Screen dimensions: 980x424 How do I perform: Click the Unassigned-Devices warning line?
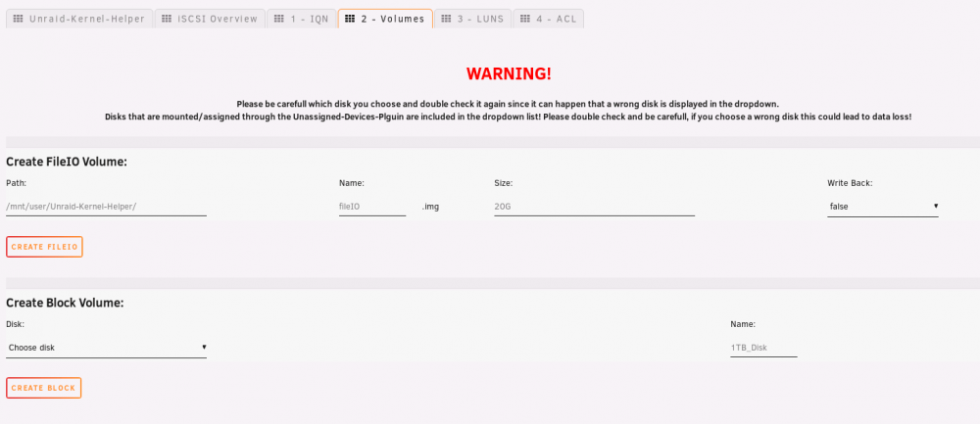(x=508, y=117)
